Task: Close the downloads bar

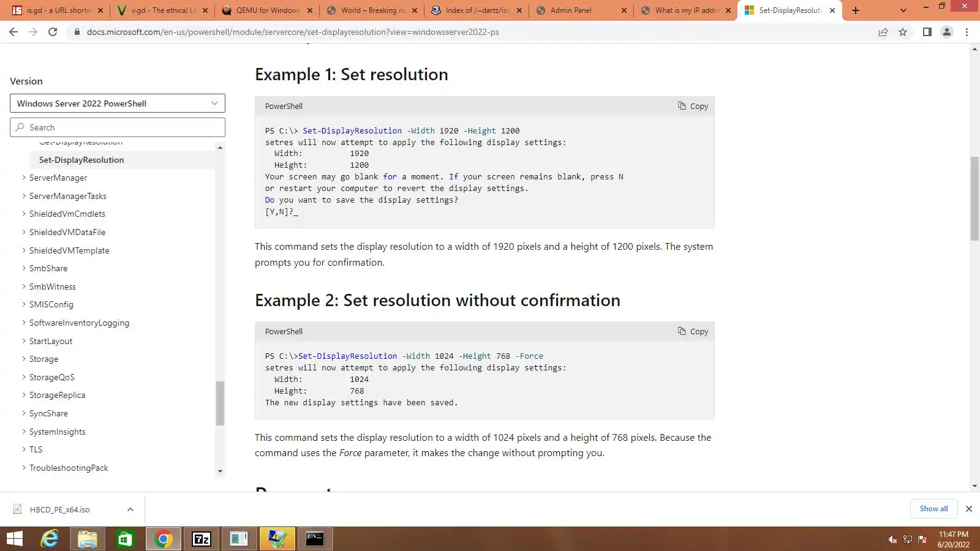Action: [x=969, y=509]
